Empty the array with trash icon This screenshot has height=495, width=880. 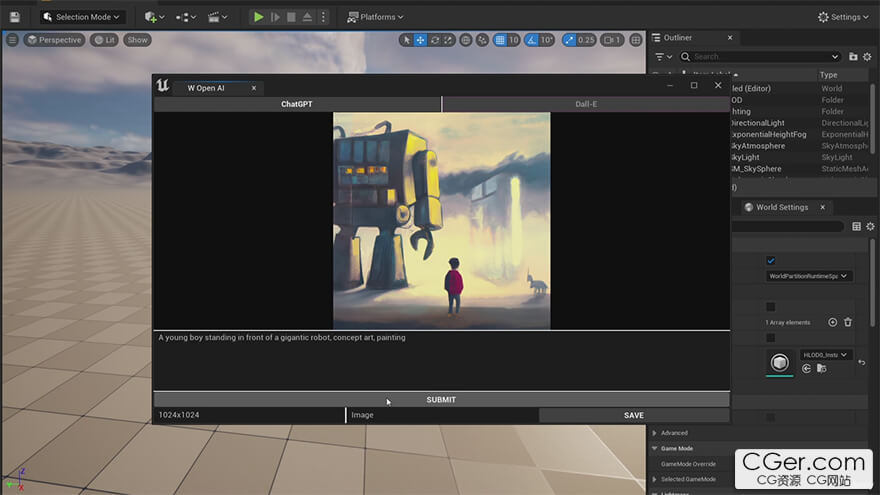click(848, 322)
